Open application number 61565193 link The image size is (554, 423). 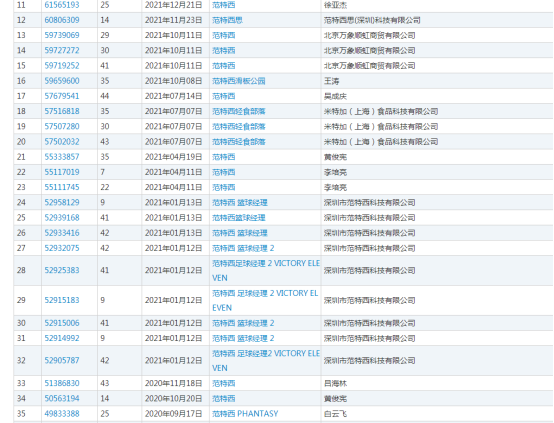tap(62, 5)
